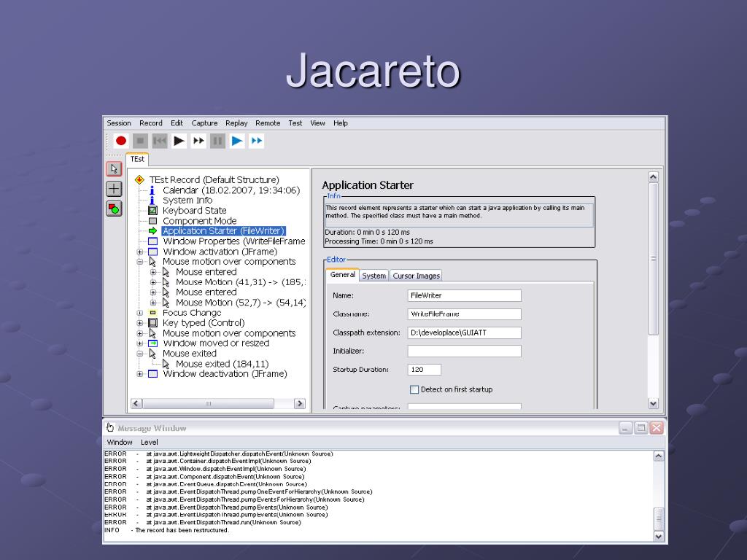Click the Window Properties window icon
This screenshot has height=560, width=747.
coord(152,241)
